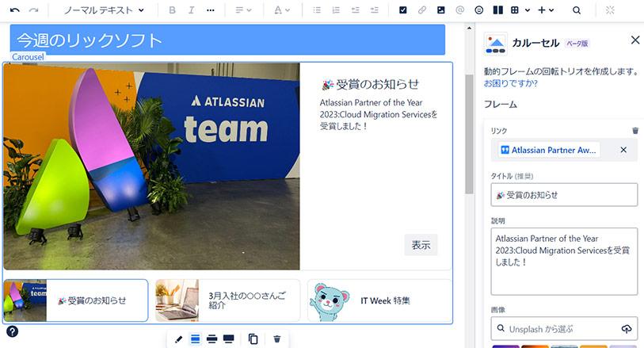Viewport: 644px width, 348px height.
Task: Insert a numbered list
Action: tap(336, 10)
